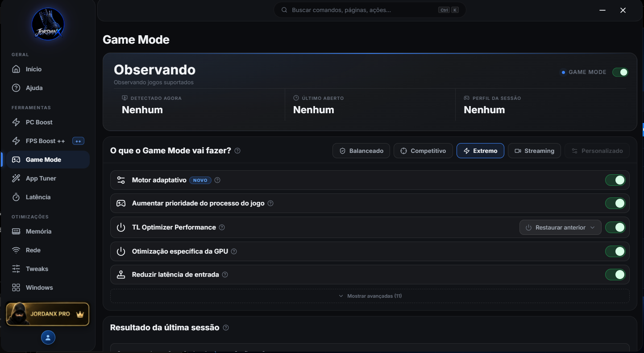Click help icon next to Otimização específica da GPU
The height and width of the screenshot is (353, 644).
(234, 251)
